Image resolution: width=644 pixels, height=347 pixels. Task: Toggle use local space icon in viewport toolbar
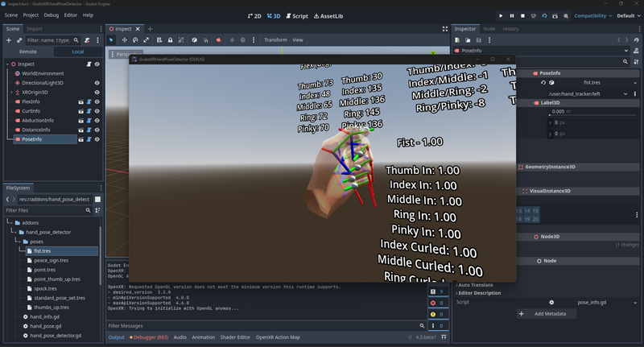click(194, 39)
